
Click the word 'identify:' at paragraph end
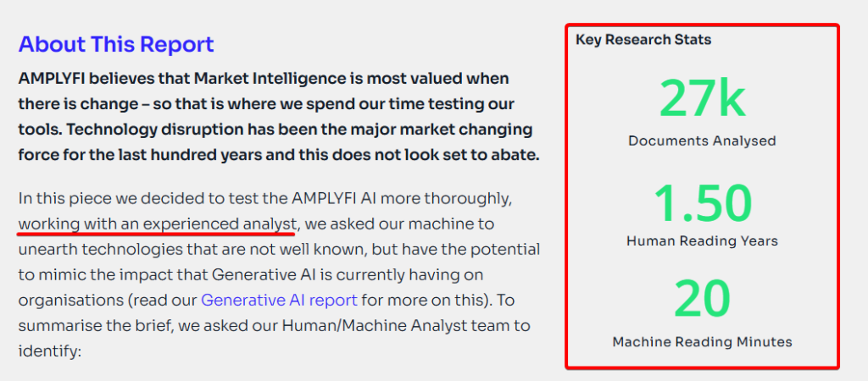click(50, 351)
